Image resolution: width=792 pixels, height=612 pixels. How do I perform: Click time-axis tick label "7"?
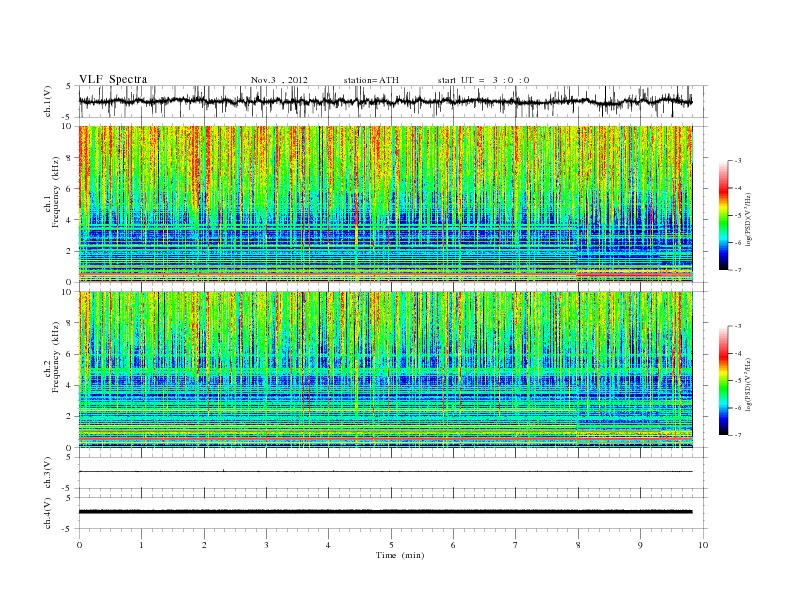(x=516, y=545)
